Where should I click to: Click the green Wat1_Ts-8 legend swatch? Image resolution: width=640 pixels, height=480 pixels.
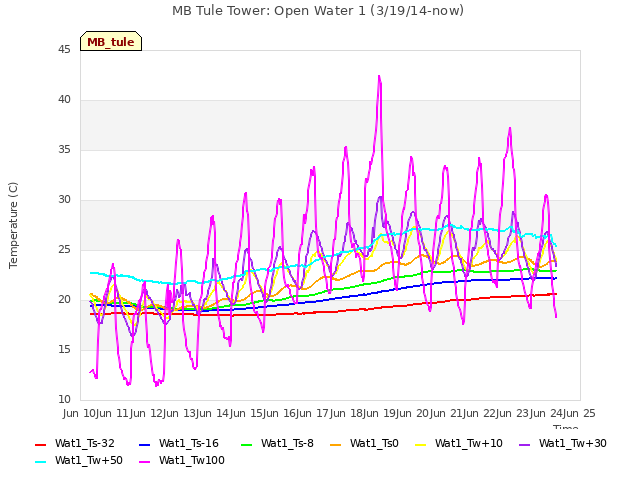pos(247,444)
